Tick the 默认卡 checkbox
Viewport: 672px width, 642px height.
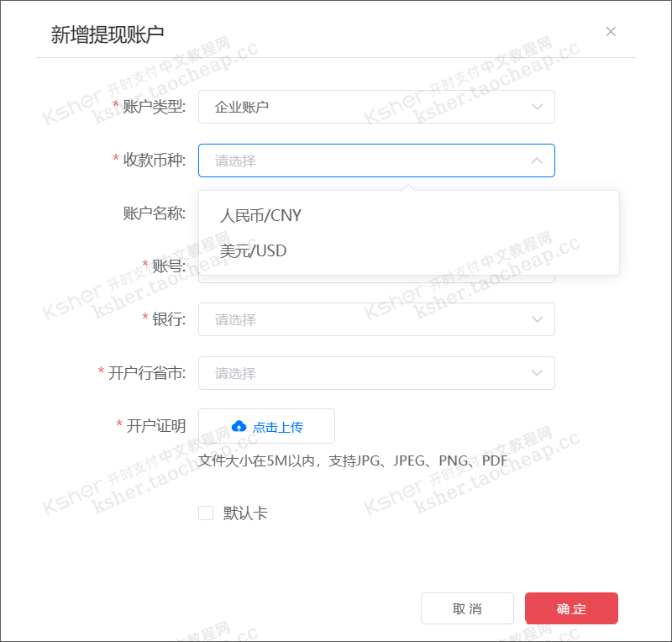(206, 513)
